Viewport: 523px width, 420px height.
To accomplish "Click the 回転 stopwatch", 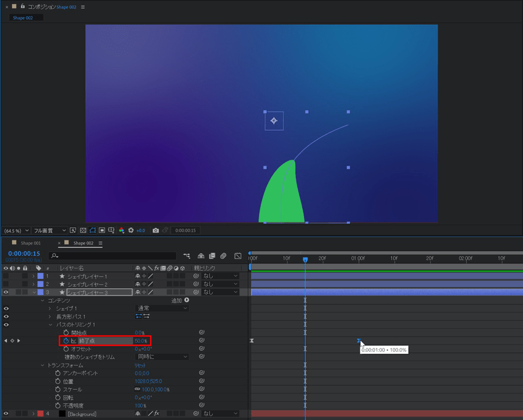I will 58,397.
